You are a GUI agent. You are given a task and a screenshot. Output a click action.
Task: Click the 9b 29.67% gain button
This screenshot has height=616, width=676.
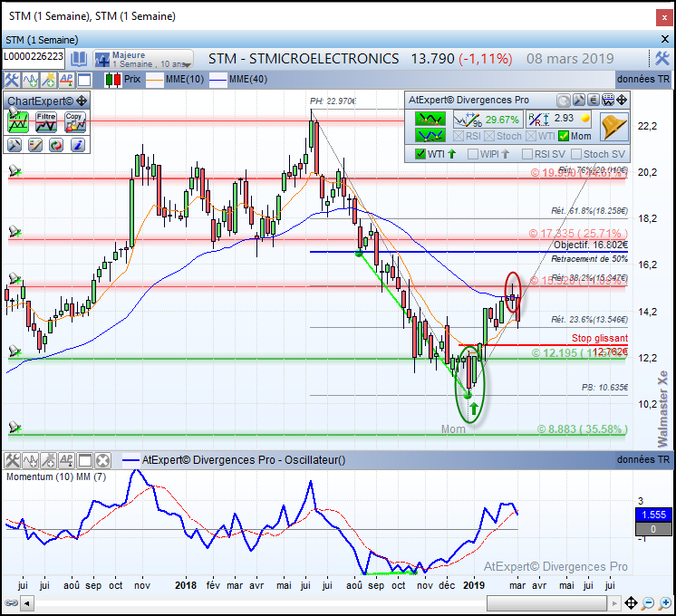(488, 120)
